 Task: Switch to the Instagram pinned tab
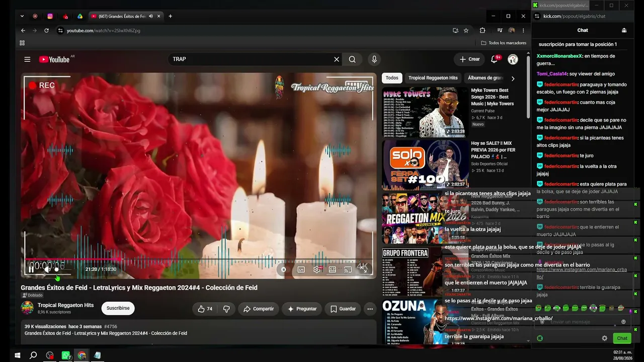pyautogui.click(x=50, y=16)
